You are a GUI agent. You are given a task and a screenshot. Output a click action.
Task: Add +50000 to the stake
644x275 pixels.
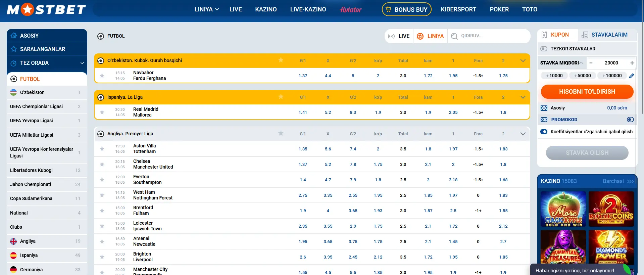[583, 76]
